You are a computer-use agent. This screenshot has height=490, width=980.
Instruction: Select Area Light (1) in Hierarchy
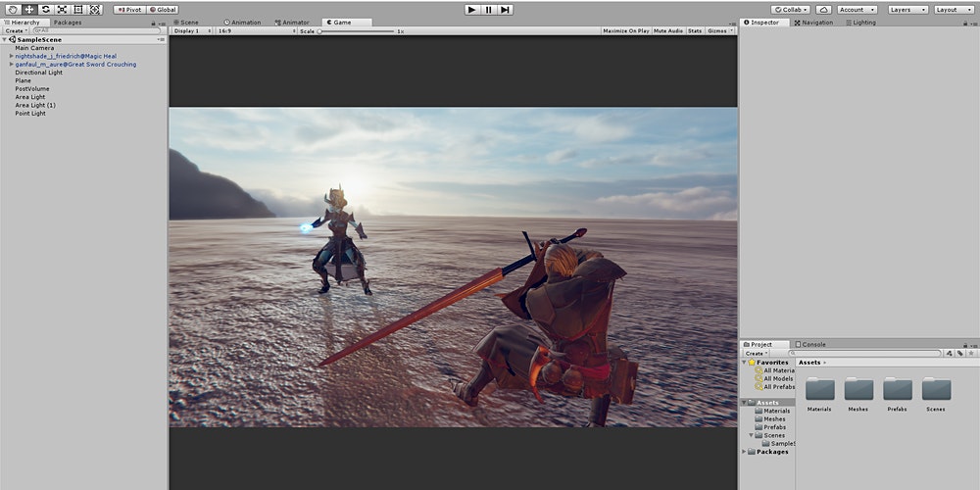coord(35,105)
